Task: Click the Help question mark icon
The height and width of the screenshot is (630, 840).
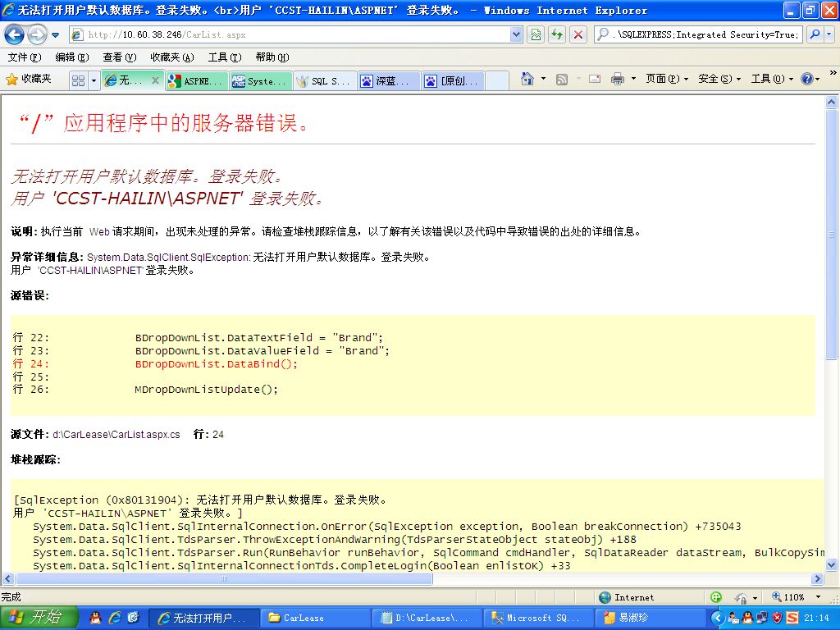Action: 807,79
